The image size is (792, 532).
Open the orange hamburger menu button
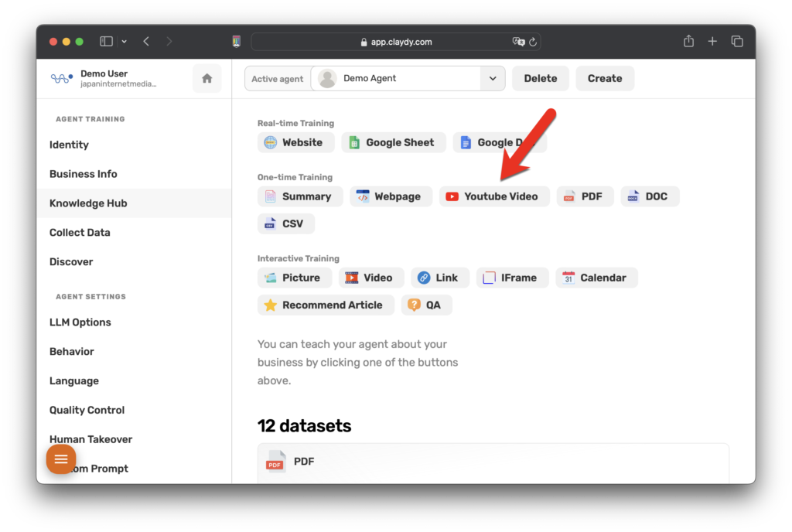click(61, 459)
